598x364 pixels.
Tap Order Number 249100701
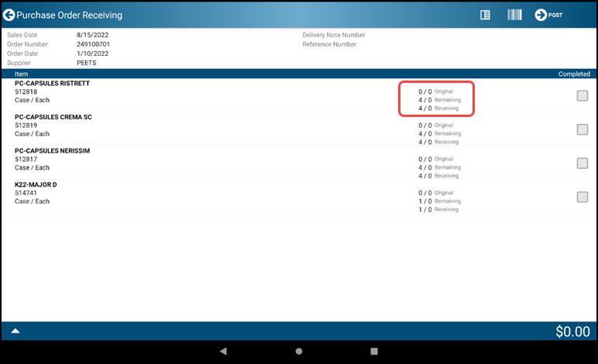coord(93,44)
